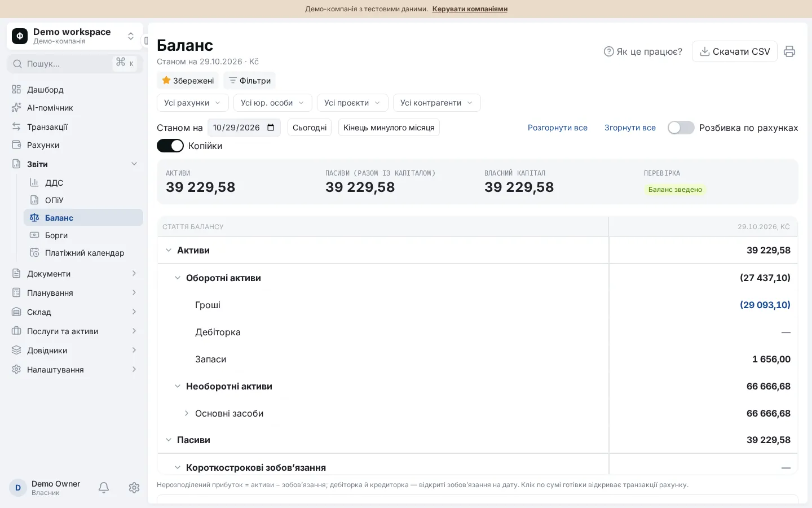Open Як це працює? help
Image resolution: width=812 pixels, height=508 pixels.
pos(643,51)
